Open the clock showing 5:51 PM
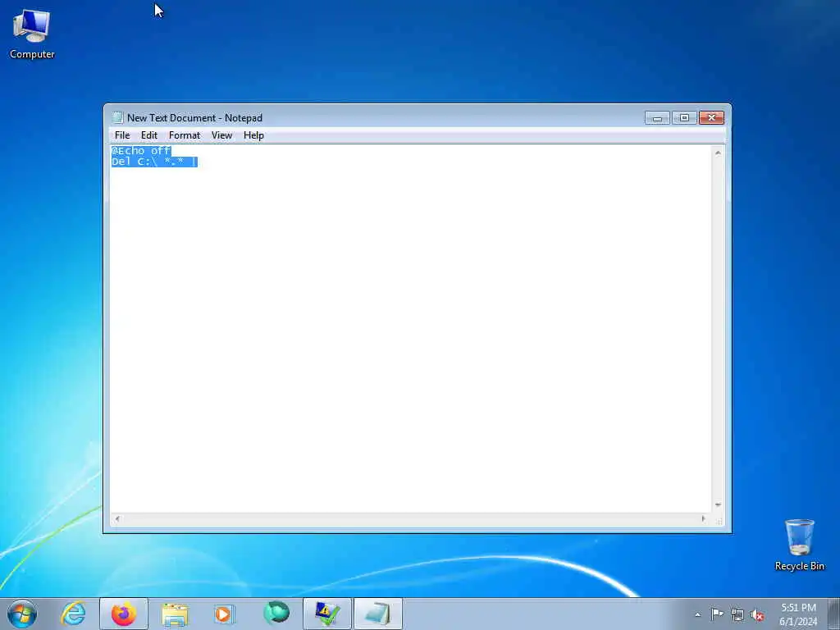The image size is (840, 630). [798, 614]
